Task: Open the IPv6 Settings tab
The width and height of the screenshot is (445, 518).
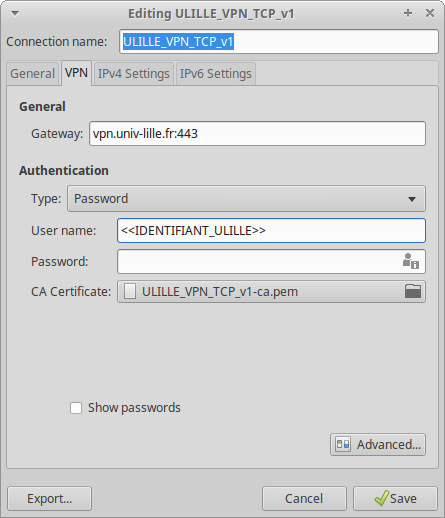Action: point(216,73)
